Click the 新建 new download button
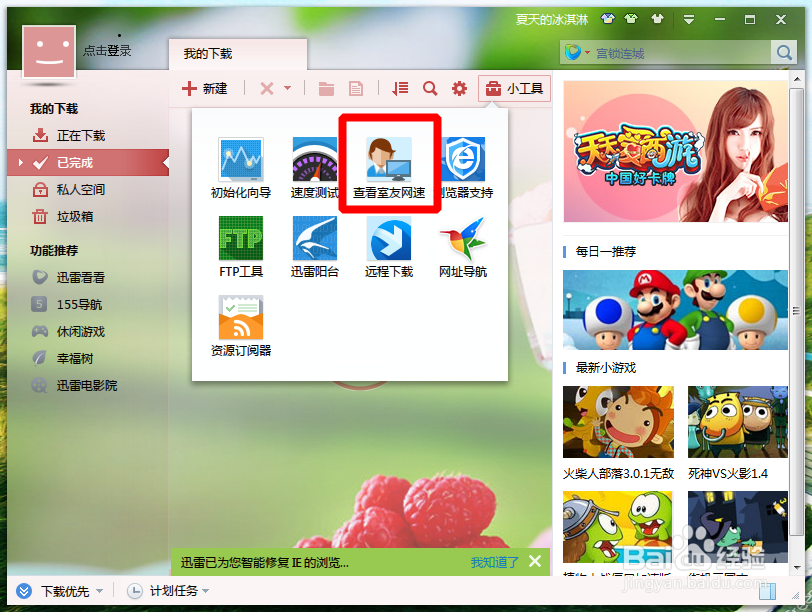812x612 pixels. click(x=205, y=88)
